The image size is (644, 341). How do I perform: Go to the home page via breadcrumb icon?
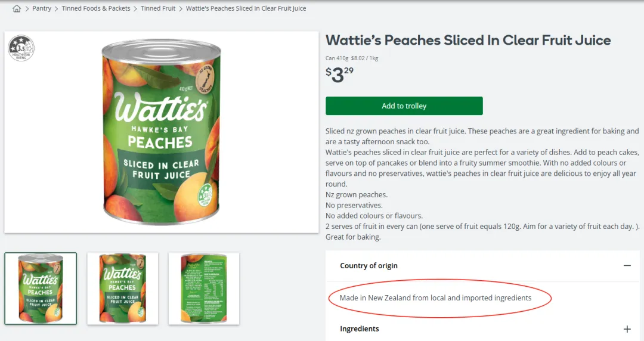[17, 9]
